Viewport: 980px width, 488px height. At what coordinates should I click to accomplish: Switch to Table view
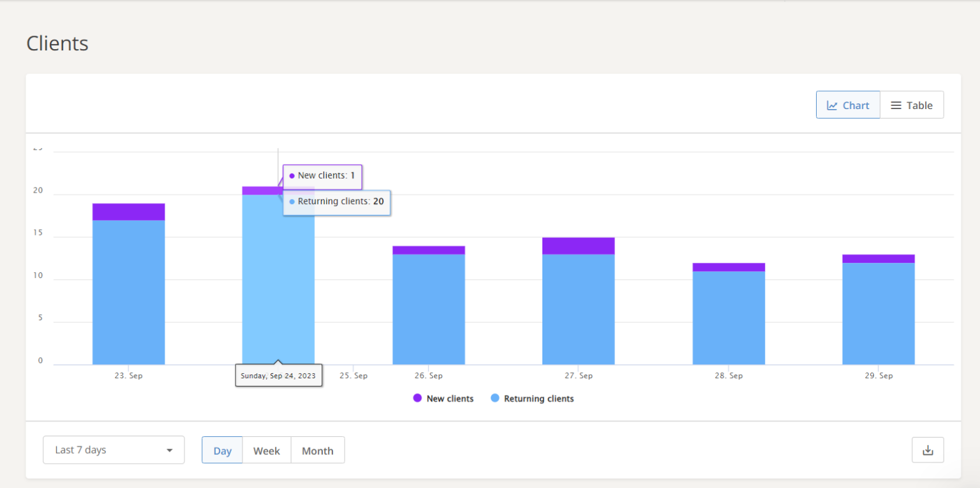point(912,105)
